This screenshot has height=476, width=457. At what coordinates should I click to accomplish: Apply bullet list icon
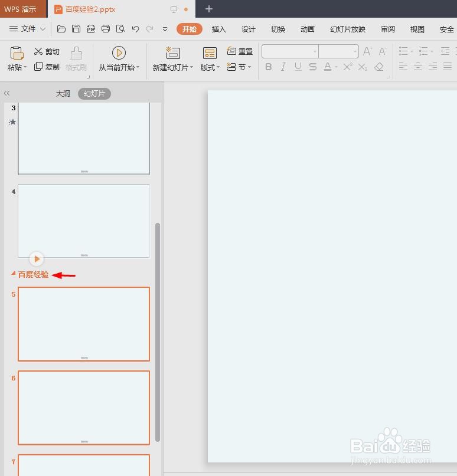403,51
